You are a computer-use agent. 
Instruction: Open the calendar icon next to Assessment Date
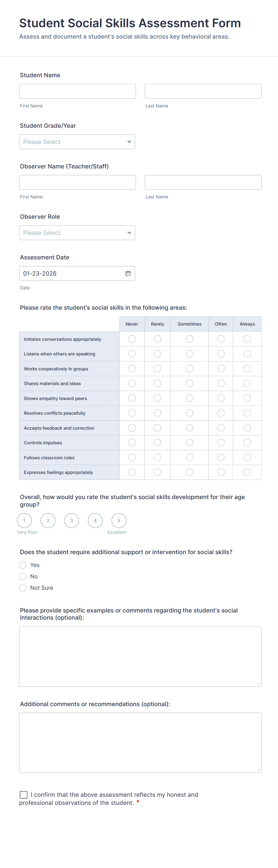click(x=128, y=273)
